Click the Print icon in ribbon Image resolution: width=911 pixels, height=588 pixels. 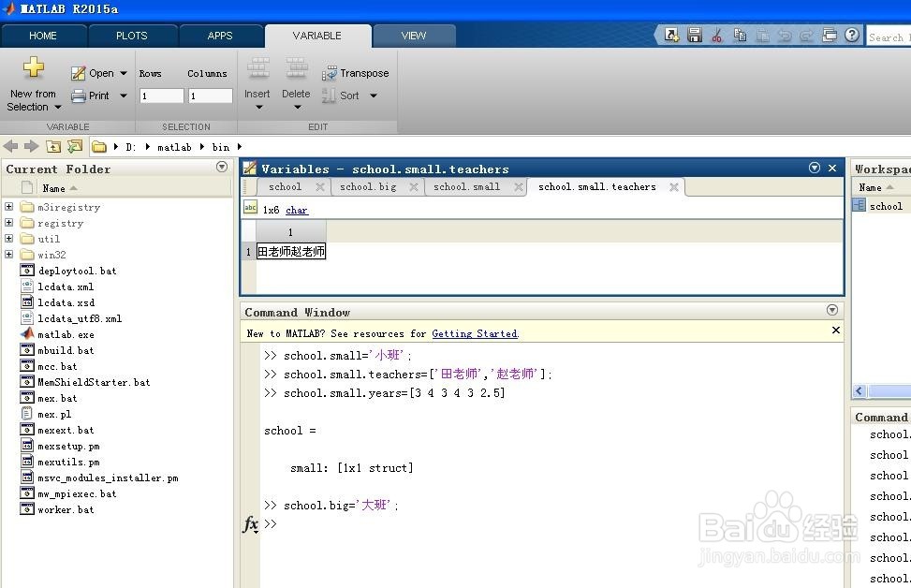(x=78, y=96)
